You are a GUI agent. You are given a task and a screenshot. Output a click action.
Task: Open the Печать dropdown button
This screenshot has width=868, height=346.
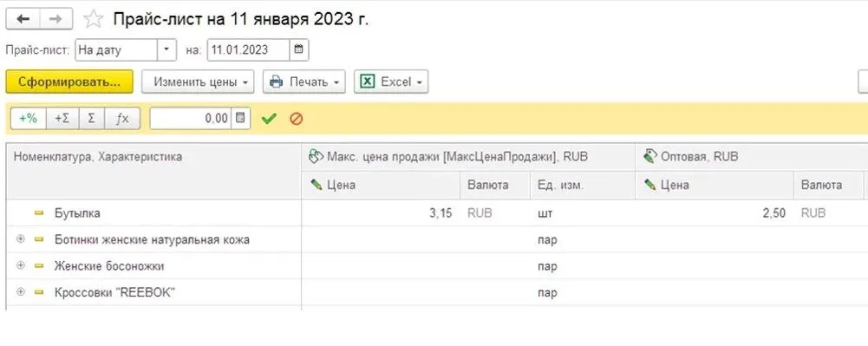pyautogui.click(x=303, y=82)
